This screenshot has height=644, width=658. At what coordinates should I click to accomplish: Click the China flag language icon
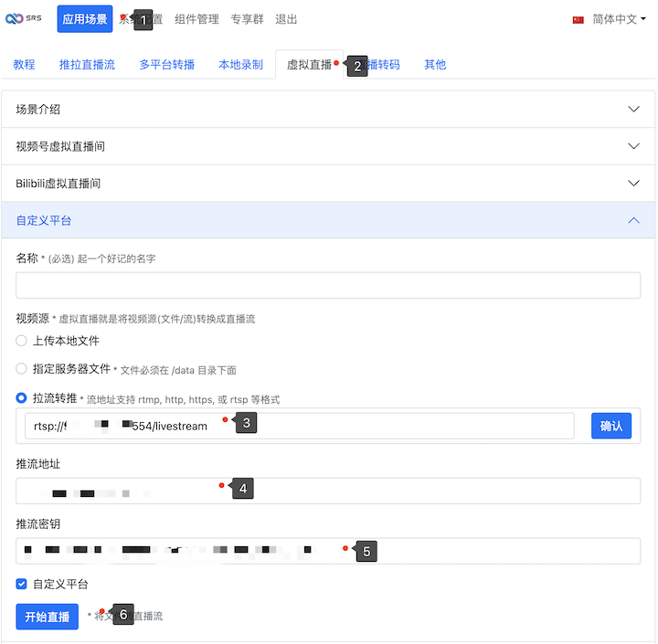click(578, 19)
